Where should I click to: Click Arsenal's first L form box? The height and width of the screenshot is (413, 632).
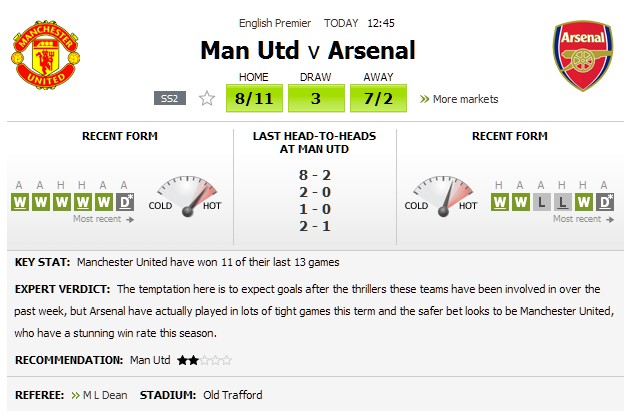pyautogui.click(x=541, y=202)
